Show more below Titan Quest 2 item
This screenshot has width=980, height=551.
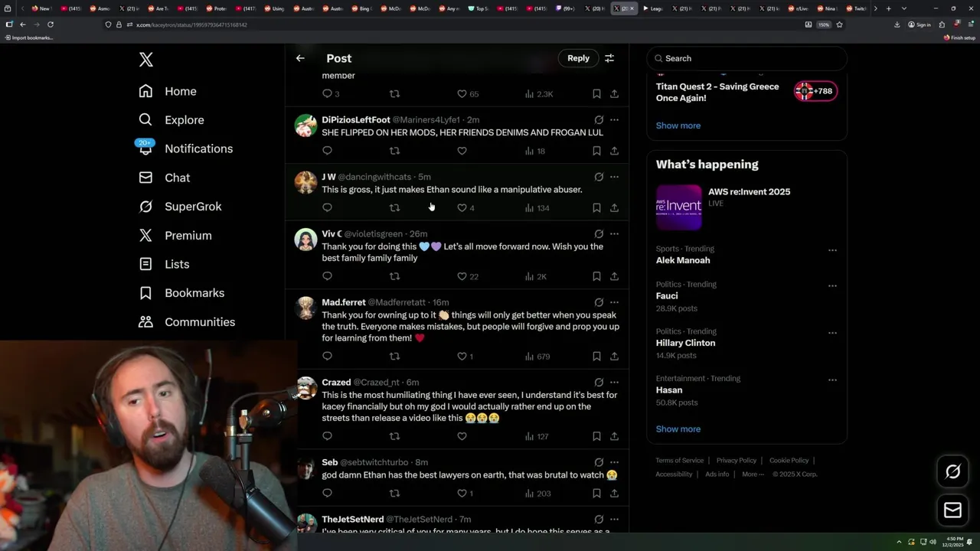[x=678, y=126]
